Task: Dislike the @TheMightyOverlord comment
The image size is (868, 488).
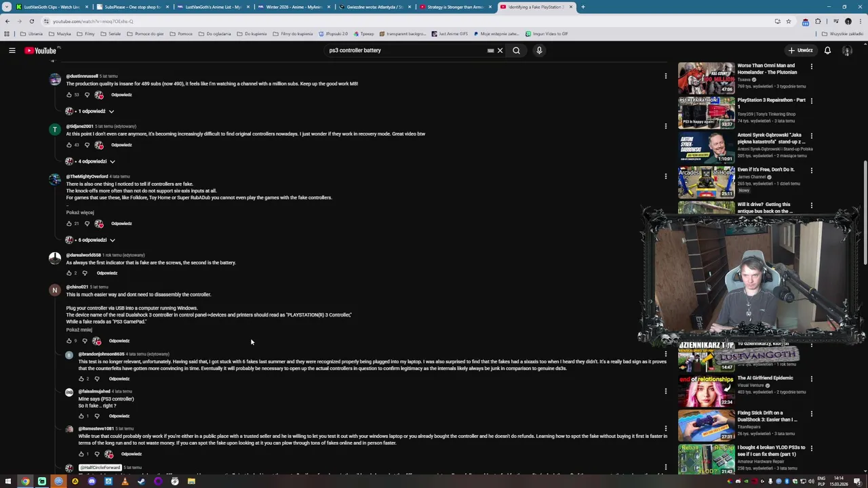Action: 87,224
